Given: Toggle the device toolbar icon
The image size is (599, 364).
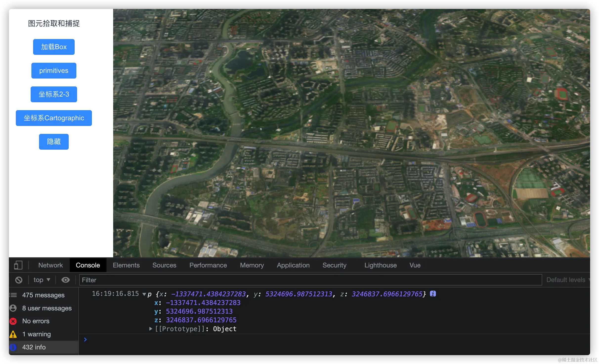Looking at the screenshot, I should click(x=18, y=265).
